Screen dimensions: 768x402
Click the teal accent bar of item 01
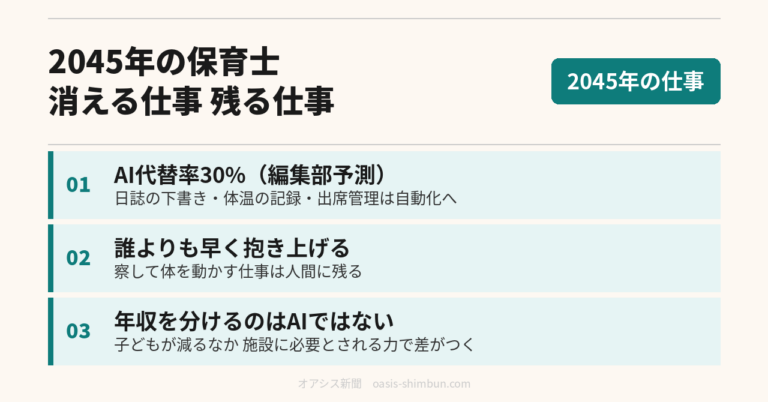click(x=50, y=185)
